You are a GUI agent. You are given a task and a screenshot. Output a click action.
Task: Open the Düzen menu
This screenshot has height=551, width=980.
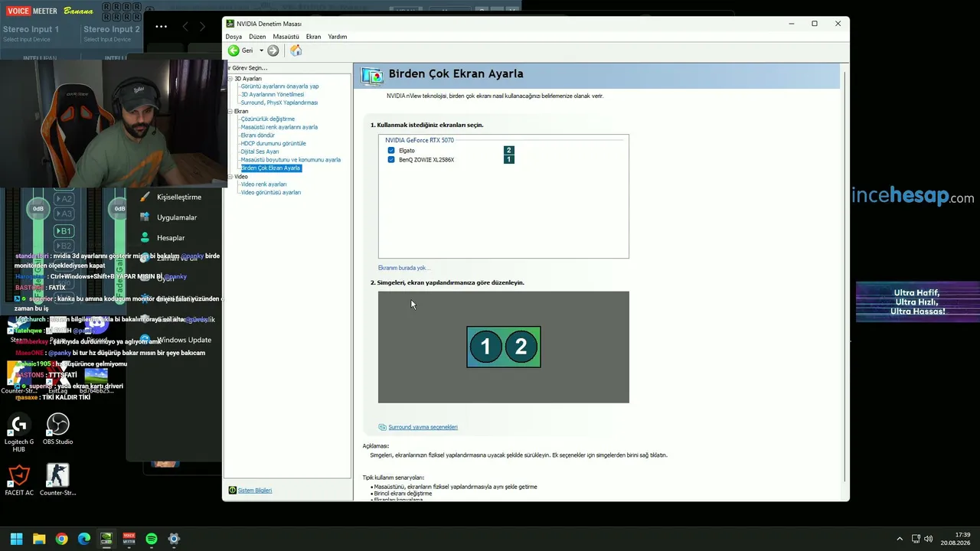pos(257,37)
